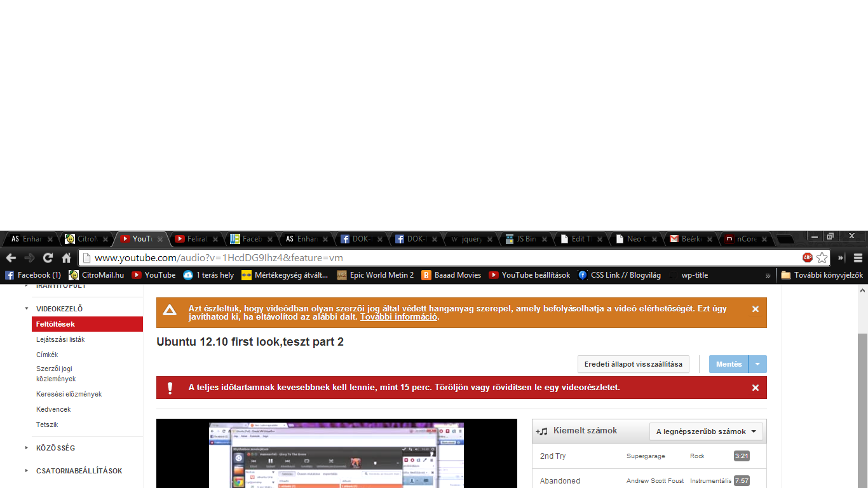
Task: Click the red exclamation mark icon
Action: click(170, 388)
